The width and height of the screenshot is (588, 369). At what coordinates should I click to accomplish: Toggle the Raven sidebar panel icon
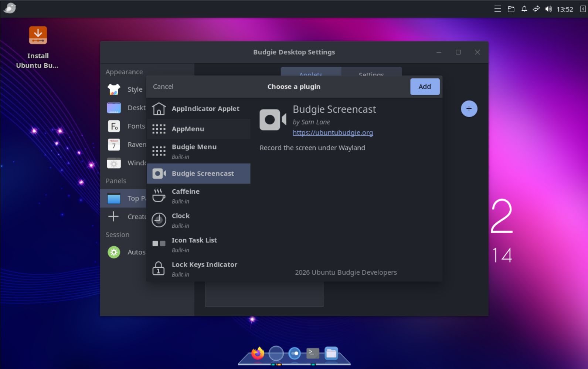pyautogui.click(x=583, y=9)
